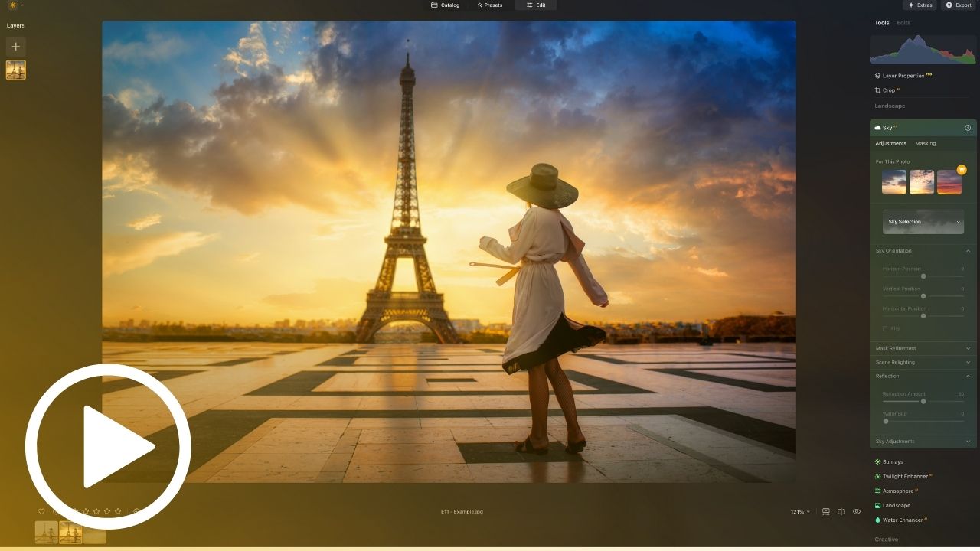Screen dimensions: 980x551
Task: Click the filmstrip toggle icon in bottom bar
Action: [x=826, y=511]
